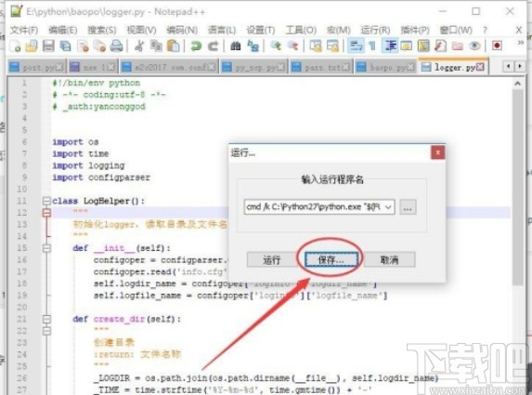The height and width of the screenshot is (395, 532).
Task: Click the Folder as Workspace icon
Action: click(x=458, y=46)
